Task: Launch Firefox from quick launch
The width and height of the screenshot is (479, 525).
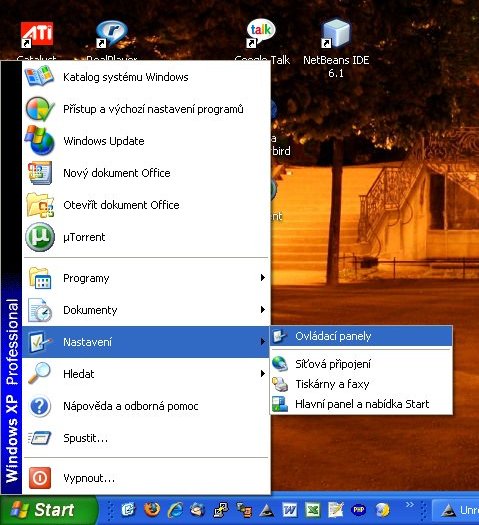Action: point(152,510)
